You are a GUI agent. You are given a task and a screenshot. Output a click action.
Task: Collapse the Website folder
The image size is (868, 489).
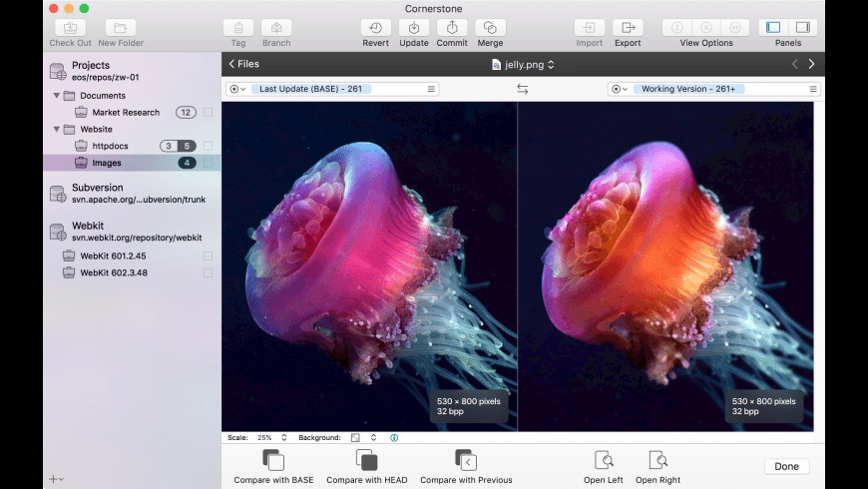(57, 129)
